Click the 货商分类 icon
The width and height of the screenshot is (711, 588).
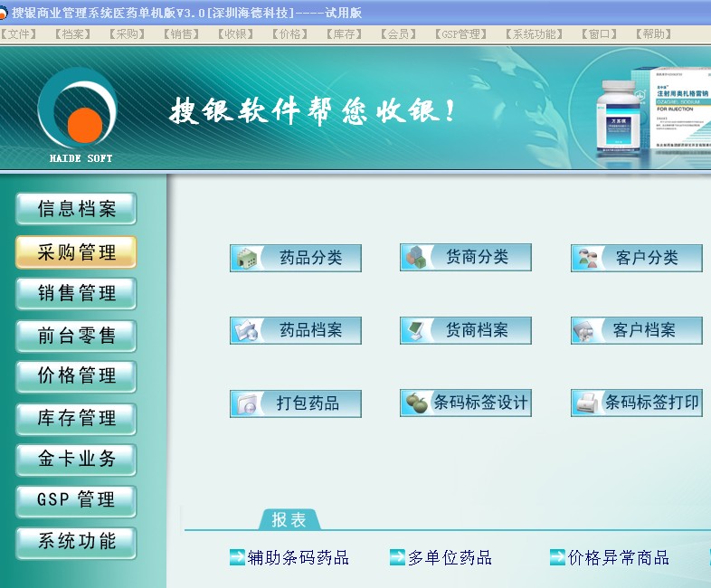415,258
